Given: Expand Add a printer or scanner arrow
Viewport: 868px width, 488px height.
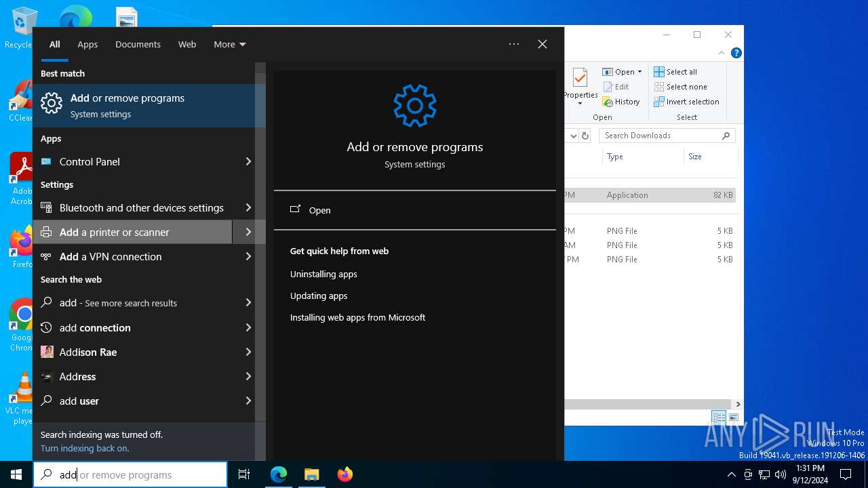Looking at the screenshot, I should coord(248,232).
